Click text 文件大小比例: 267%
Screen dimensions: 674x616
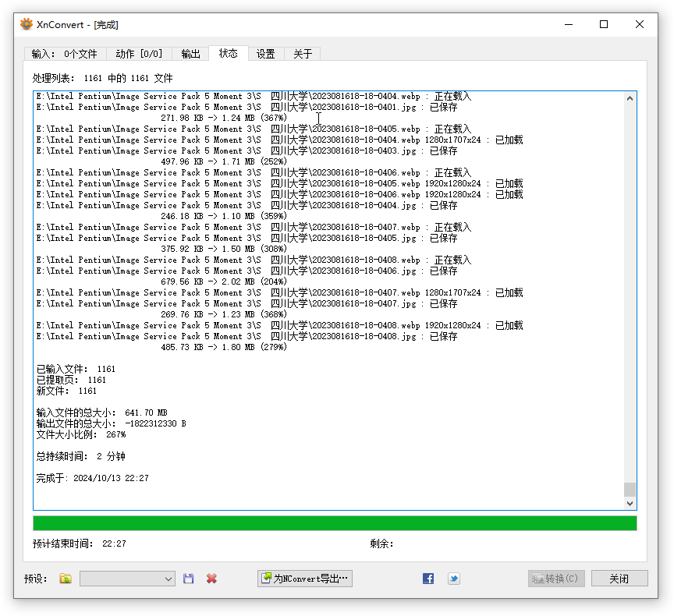[81, 435]
